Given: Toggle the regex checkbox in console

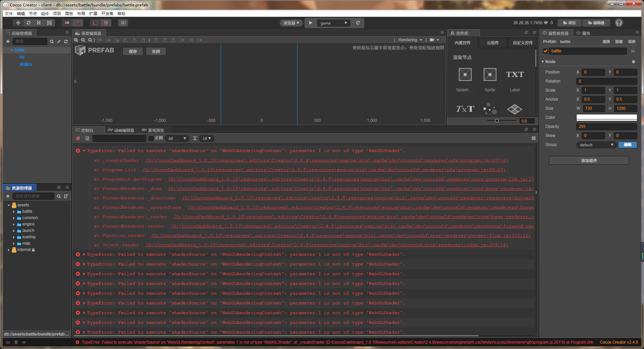Looking at the screenshot, I should coord(151,138).
